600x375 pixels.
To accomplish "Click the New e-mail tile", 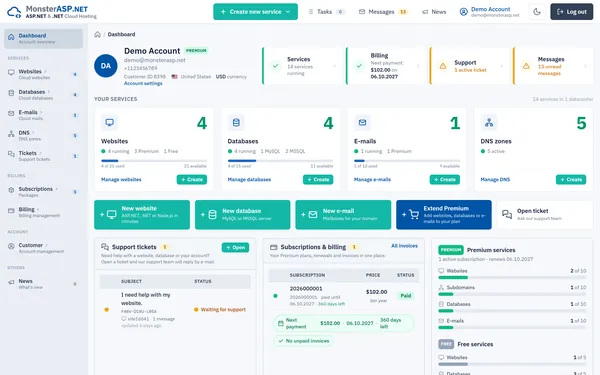I will pos(343,215).
